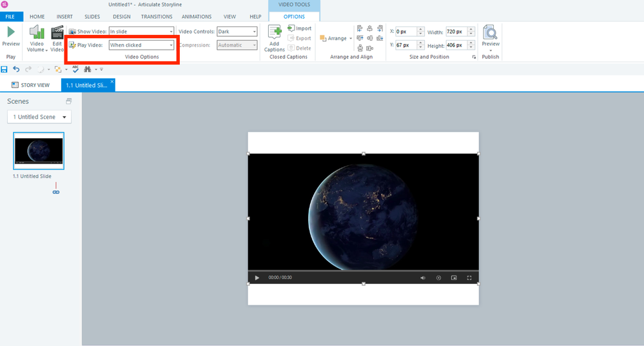The width and height of the screenshot is (644, 346).
Task: Mute video using the speaker icon
Action: click(x=423, y=278)
